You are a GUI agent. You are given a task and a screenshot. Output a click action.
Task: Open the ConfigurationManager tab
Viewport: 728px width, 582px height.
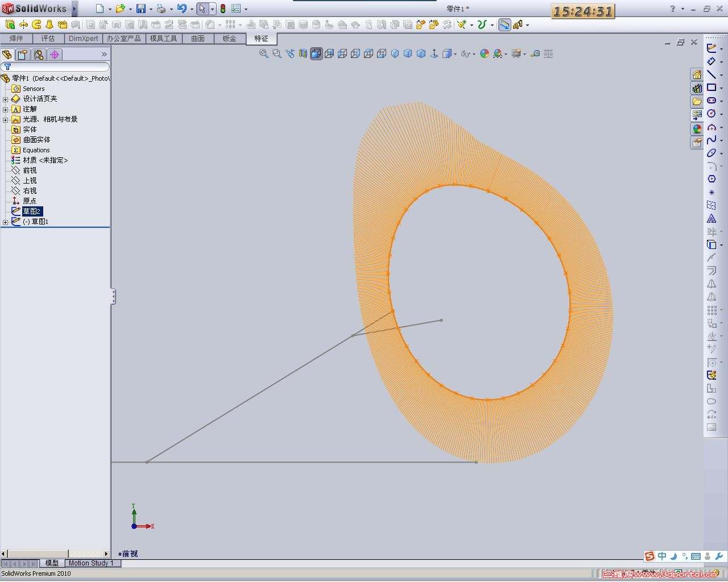click(39, 55)
